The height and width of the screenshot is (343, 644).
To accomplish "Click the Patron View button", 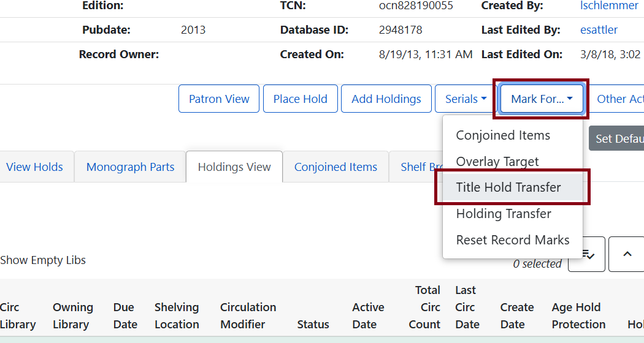I will tap(219, 99).
